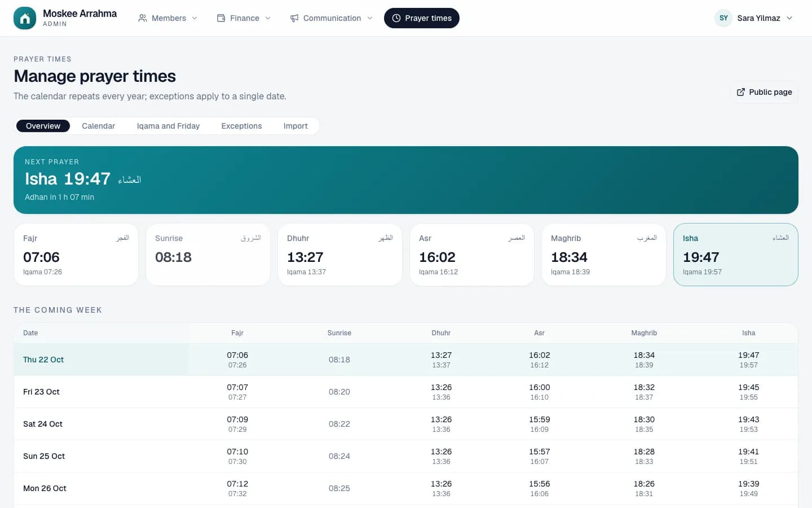The image size is (812, 508).
Task: Switch to the Overview tab
Action: [43, 126]
